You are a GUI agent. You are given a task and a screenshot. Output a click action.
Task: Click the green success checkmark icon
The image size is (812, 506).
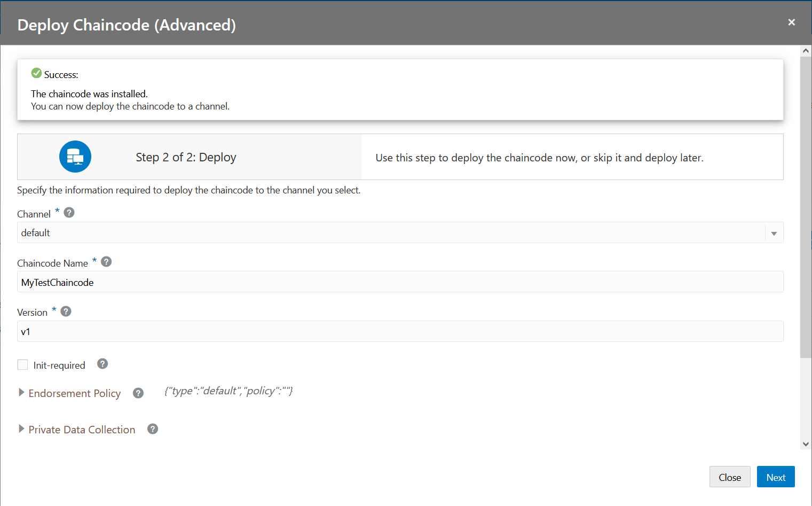click(36, 72)
